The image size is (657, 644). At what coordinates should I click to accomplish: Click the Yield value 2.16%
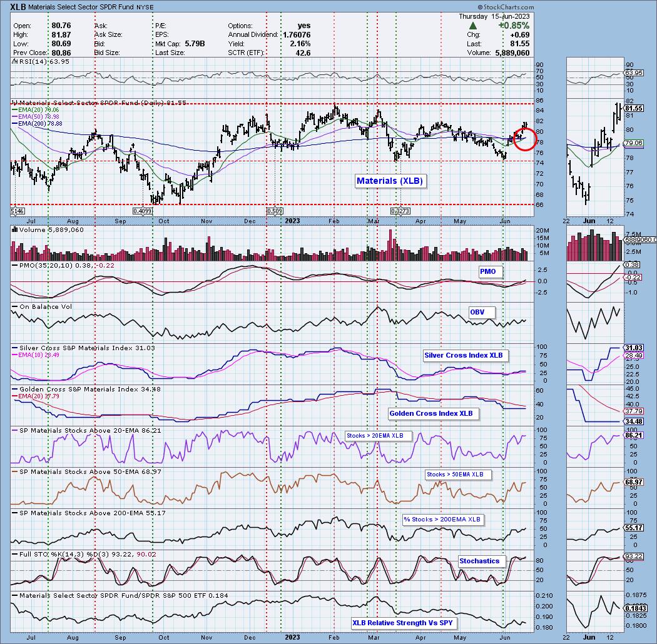click(x=300, y=44)
